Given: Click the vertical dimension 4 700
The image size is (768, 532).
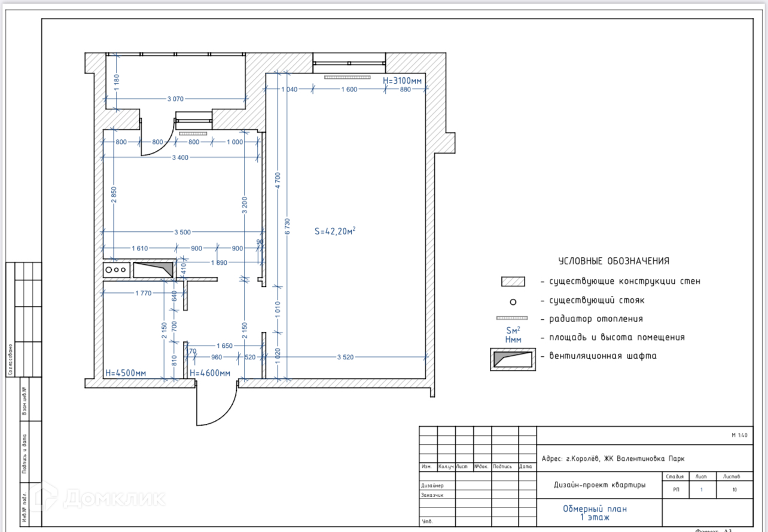Looking at the screenshot, I should click(x=277, y=182).
